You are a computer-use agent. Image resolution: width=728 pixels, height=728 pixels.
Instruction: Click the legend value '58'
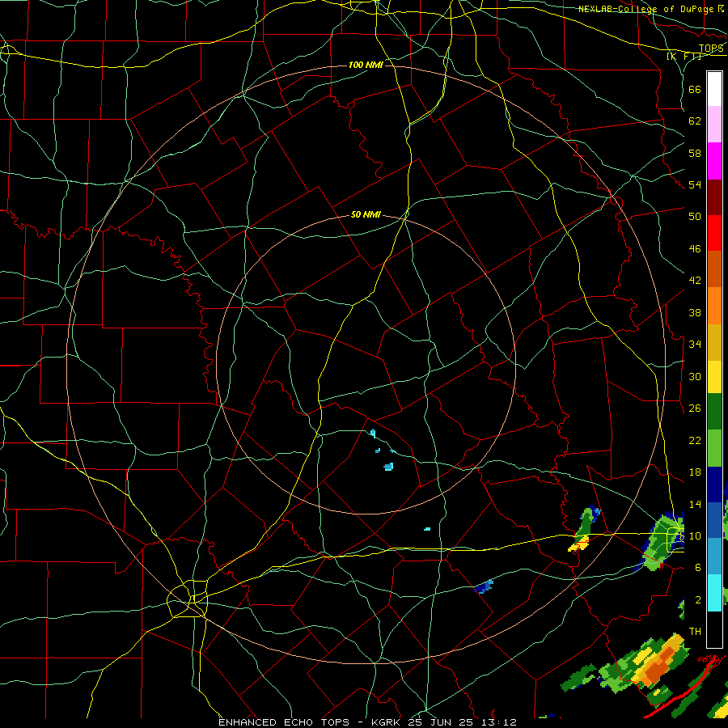pyautogui.click(x=695, y=153)
